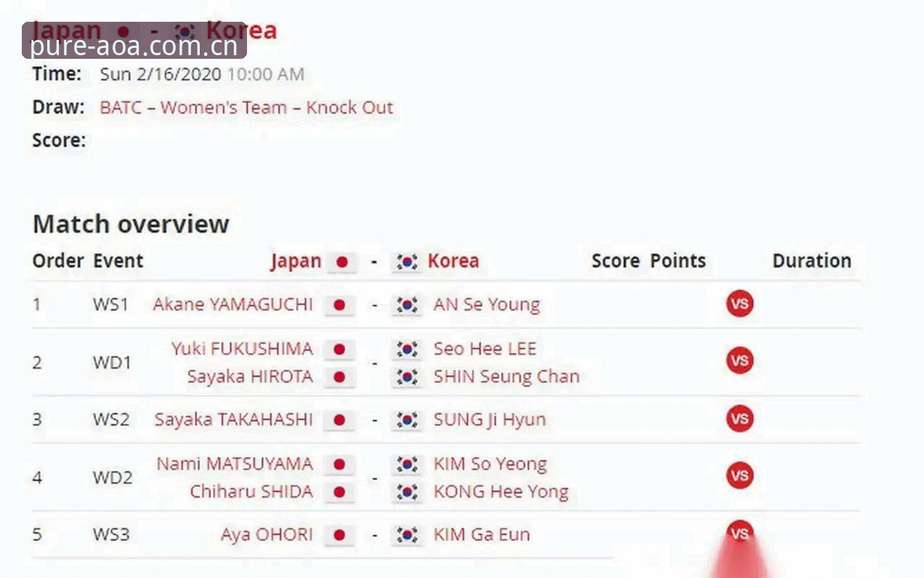The image size is (924, 578).
Task: Click the Japan flag in the table header
Action: coord(341,262)
